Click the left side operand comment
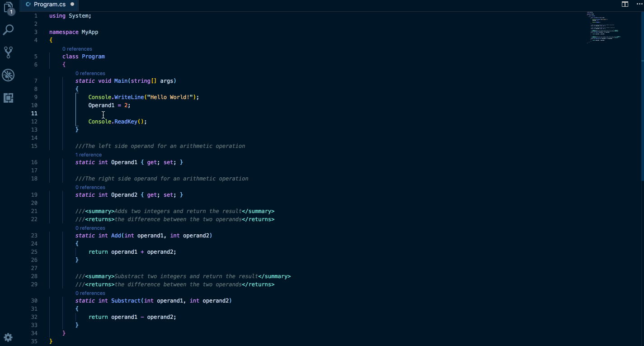The height and width of the screenshot is (346, 644). click(x=160, y=146)
